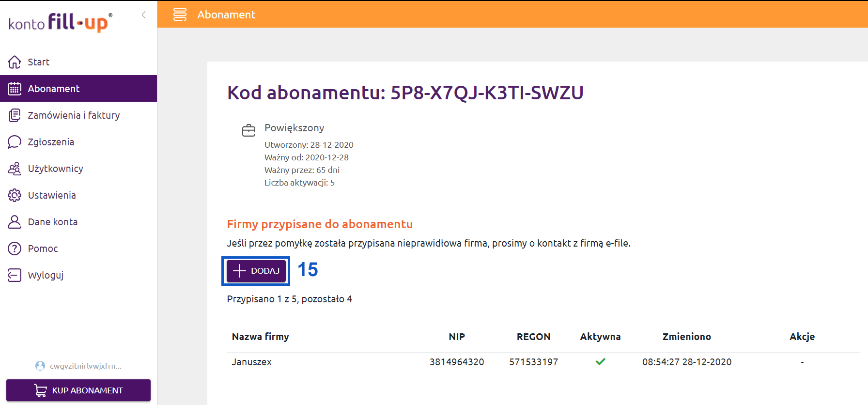Image resolution: width=868 pixels, height=405 pixels.
Task: Open Zamówienia i faktury documents icon
Action: (15, 115)
